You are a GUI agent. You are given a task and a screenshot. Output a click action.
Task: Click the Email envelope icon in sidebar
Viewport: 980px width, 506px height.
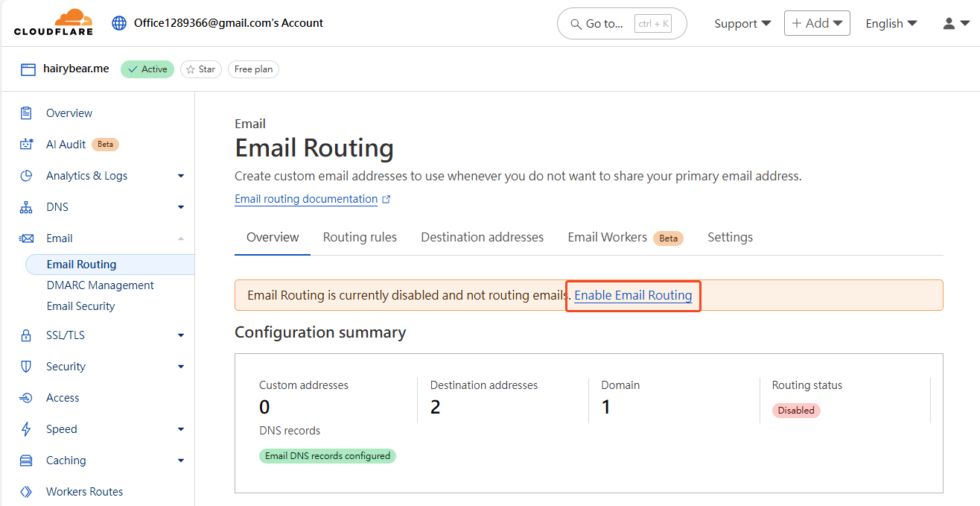26,238
